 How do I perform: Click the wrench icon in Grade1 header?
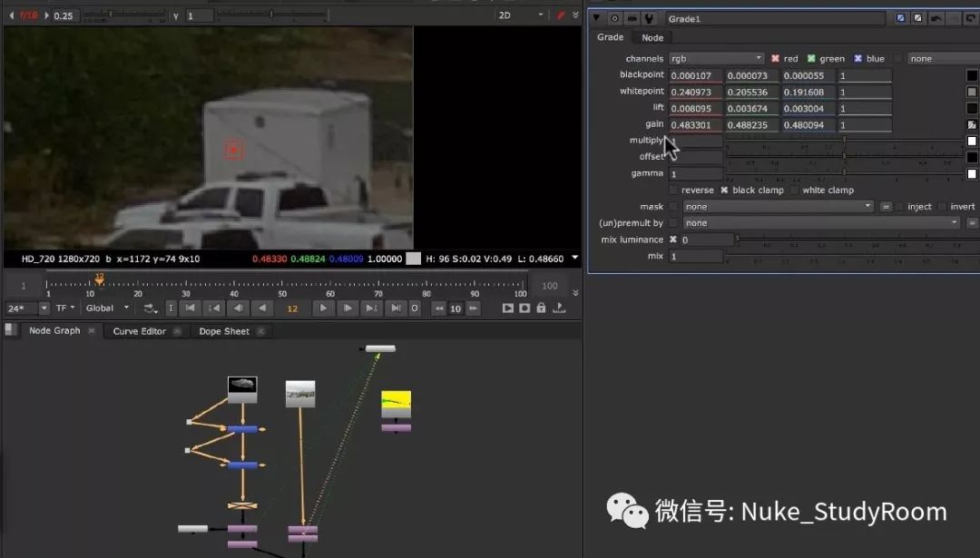point(650,18)
